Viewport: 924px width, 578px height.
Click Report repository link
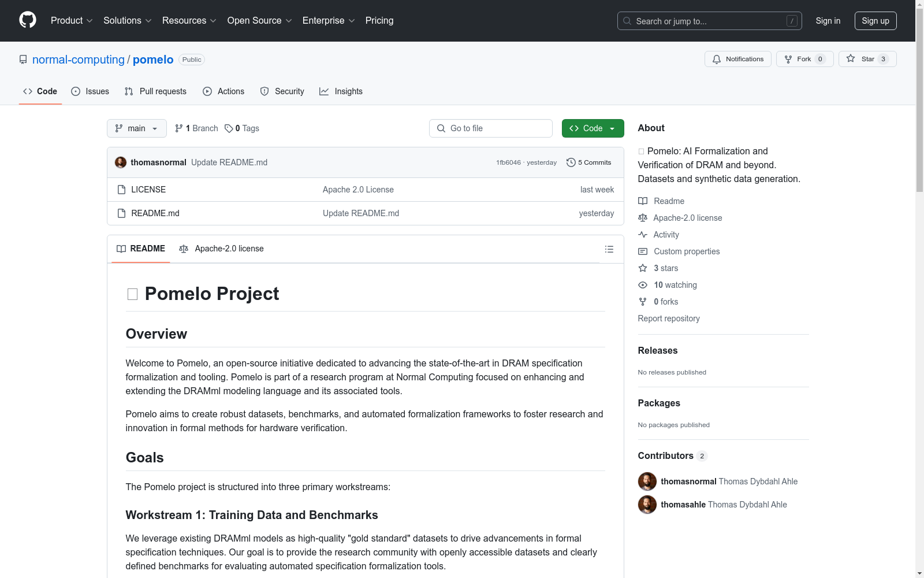tap(669, 318)
